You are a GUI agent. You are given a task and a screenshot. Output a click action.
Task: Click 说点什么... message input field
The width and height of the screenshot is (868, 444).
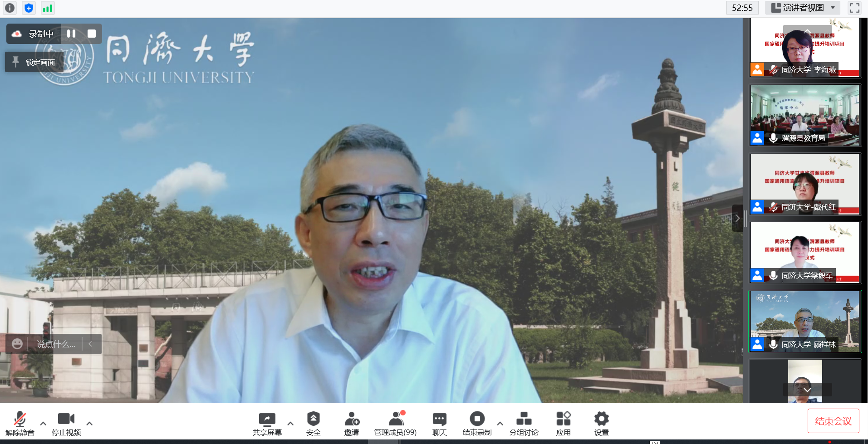point(56,344)
